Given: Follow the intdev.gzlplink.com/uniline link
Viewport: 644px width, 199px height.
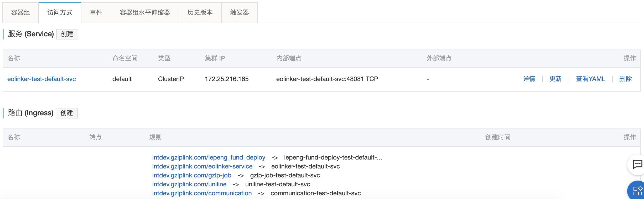Looking at the screenshot, I should 189,184.
